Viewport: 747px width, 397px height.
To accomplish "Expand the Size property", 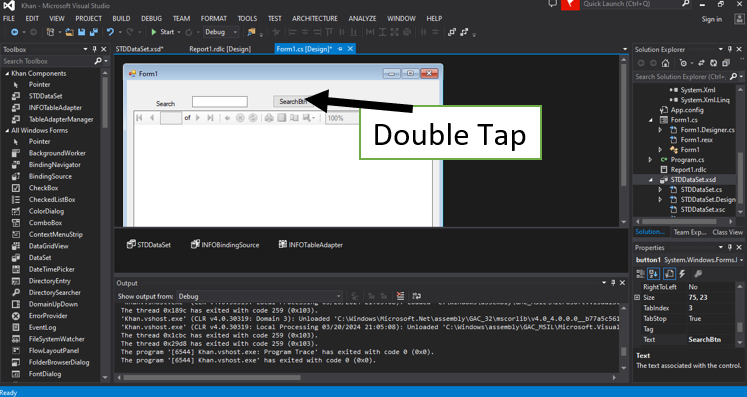I will coord(637,297).
